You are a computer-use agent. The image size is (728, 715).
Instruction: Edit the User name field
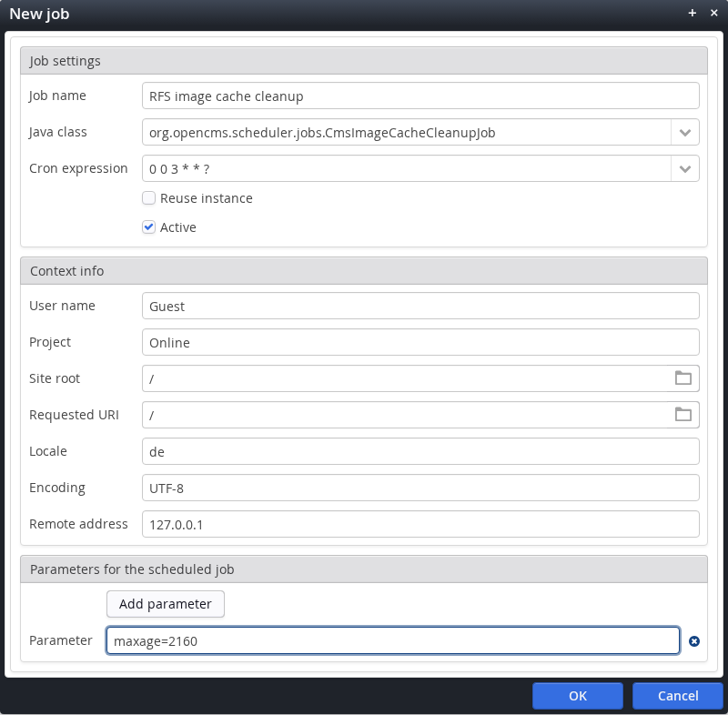pyautogui.click(x=420, y=306)
